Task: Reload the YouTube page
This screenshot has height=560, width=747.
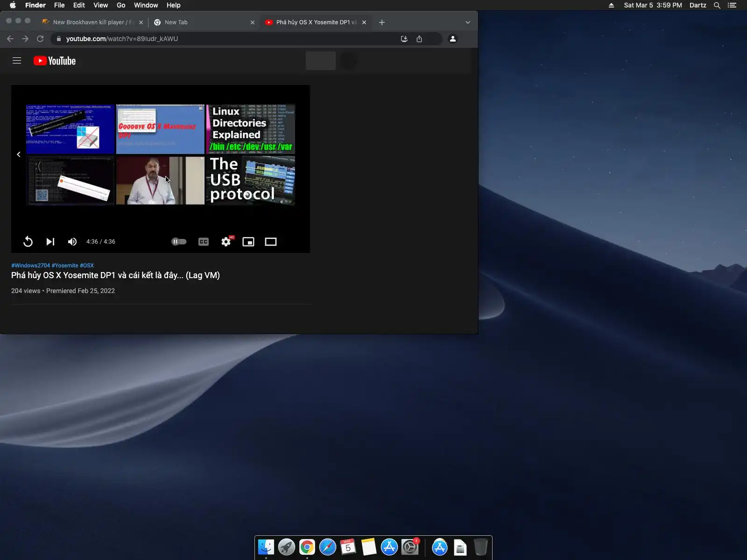Action: click(40, 39)
